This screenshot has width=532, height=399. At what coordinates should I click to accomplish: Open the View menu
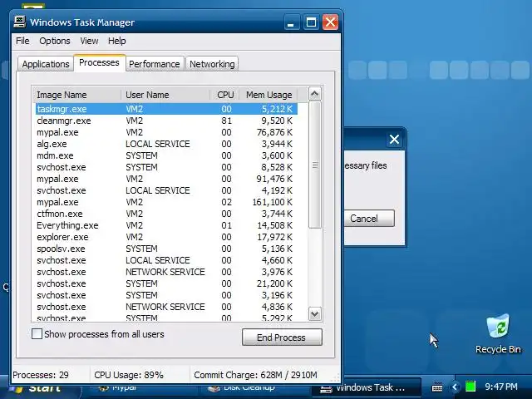coord(89,41)
